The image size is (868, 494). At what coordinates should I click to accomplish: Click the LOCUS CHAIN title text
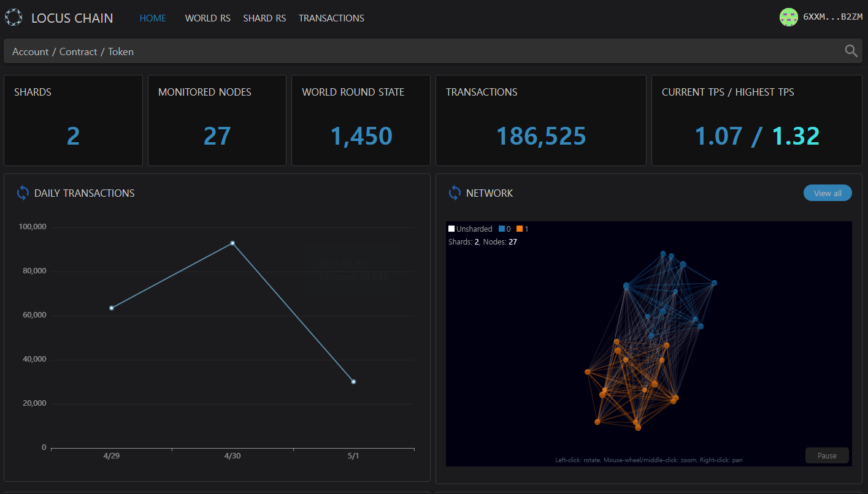click(72, 18)
